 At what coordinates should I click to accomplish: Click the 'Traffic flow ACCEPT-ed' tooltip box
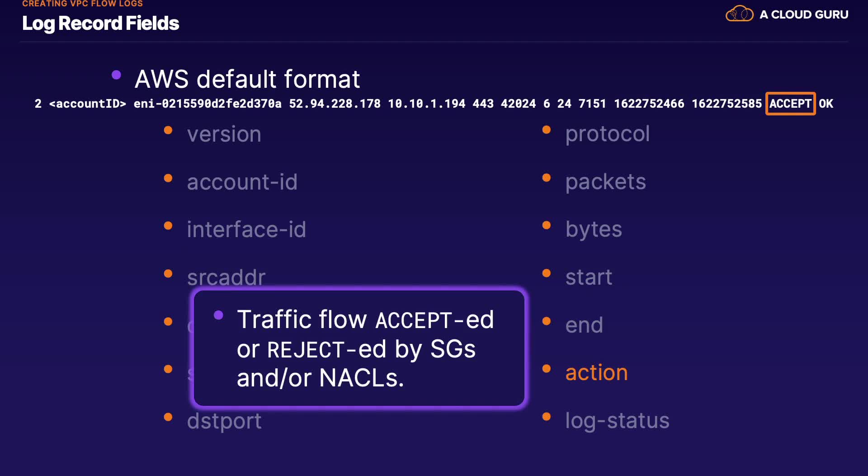pyautogui.click(x=359, y=348)
